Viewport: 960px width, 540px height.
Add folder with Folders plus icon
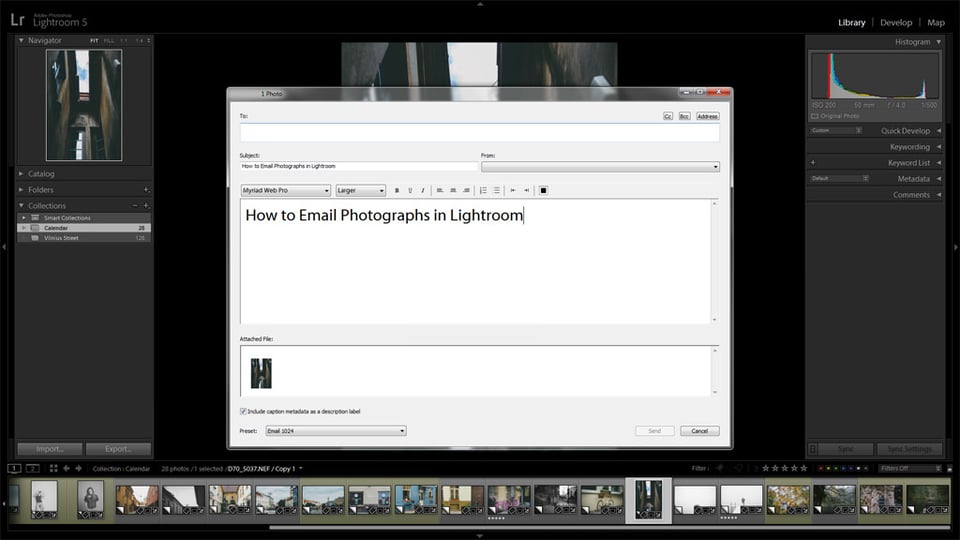[x=146, y=190]
